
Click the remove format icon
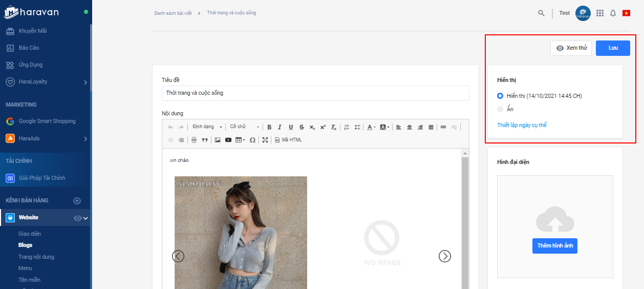click(x=334, y=127)
